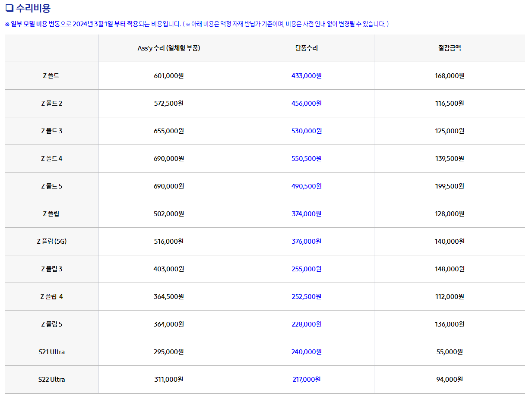The image size is (532, 399).
Task: Click underlined text 2024년 3월1일 부터 적용
Action: [x=105, y=24]
